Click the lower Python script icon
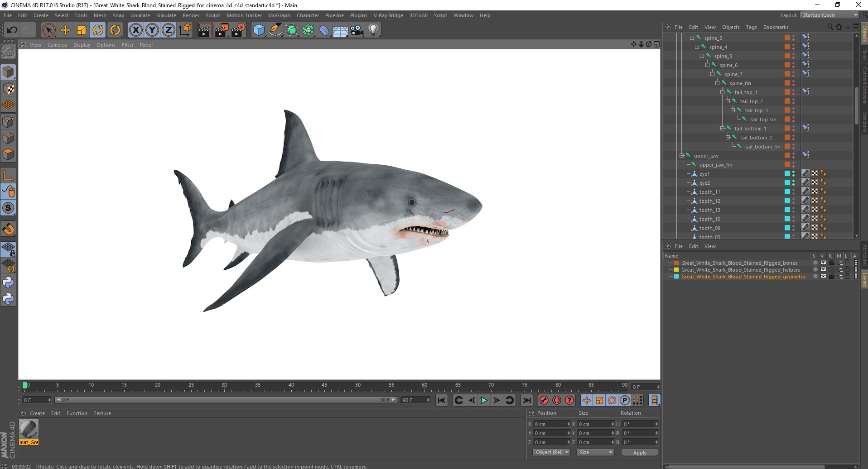Screen dimensions: 868x469 (x=8, y=299)
